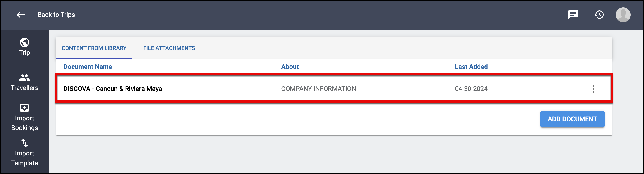Open the three-dot menu for DISCOVA document
This screenshot has width=644, height=174.
(x=593, y=89)
